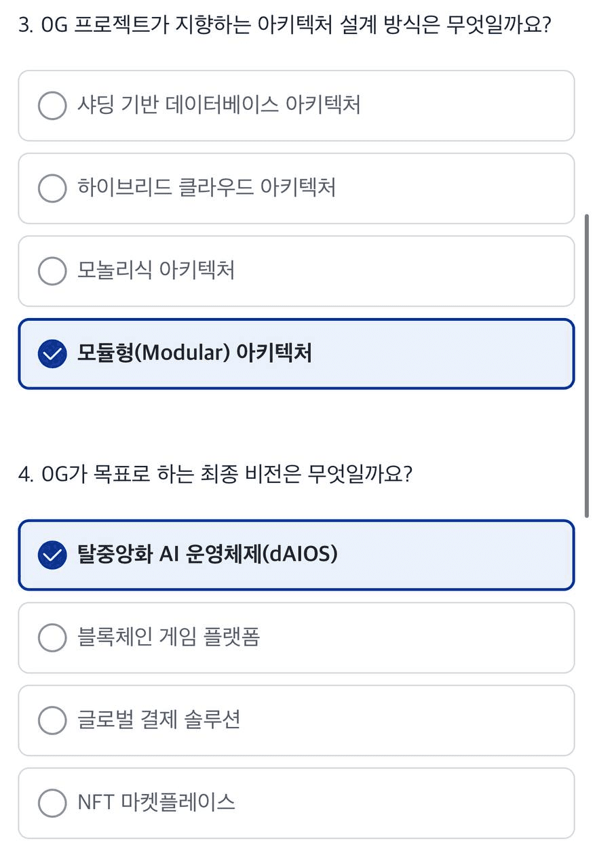Select the NFT 마켓플레이스 radio circle
593x868 pixels.
click(52, 803)
